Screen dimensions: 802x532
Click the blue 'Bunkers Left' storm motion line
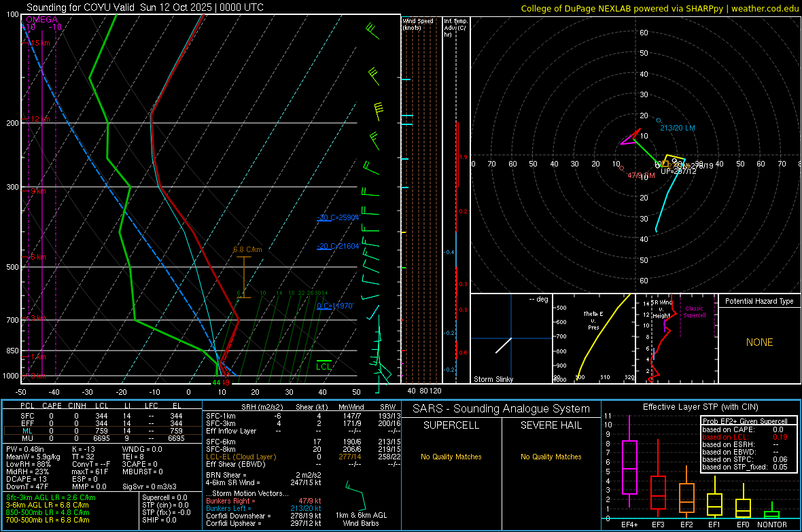264,508
